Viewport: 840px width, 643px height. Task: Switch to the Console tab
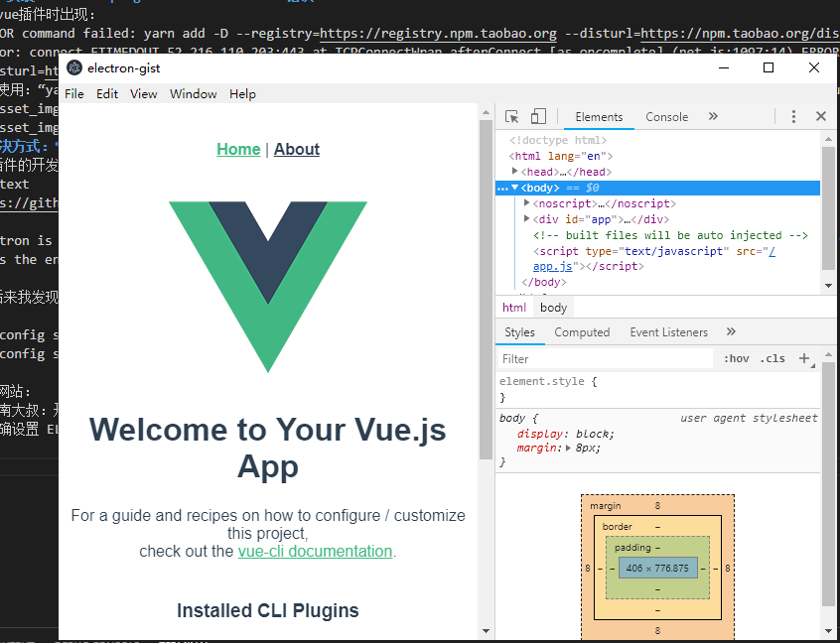pyautogui.click(x=666, y=117)
